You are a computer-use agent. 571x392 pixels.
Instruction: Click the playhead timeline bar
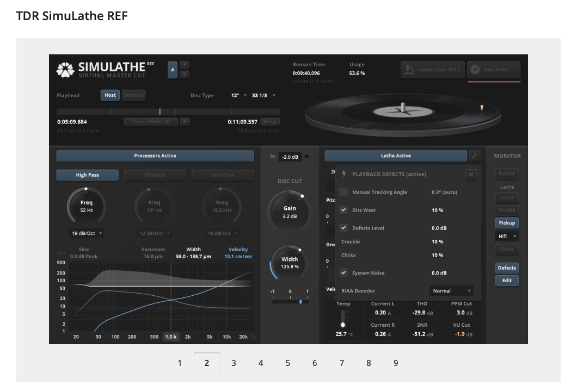point(168,111)
